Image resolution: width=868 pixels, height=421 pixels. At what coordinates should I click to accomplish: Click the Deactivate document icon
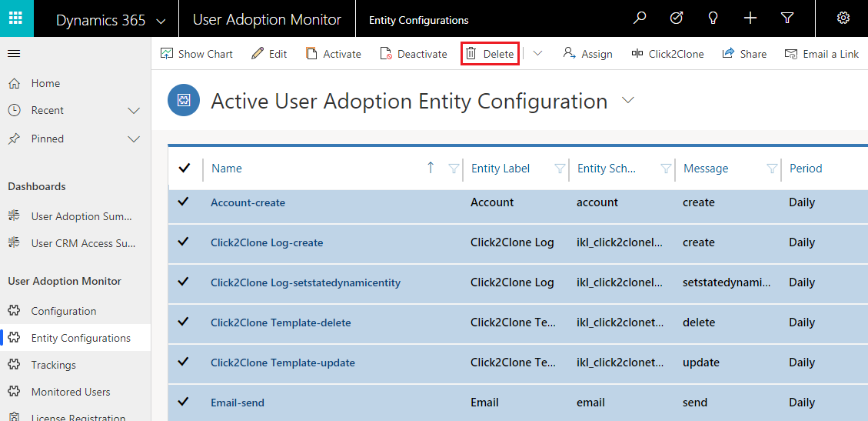(x=387, y=54)
